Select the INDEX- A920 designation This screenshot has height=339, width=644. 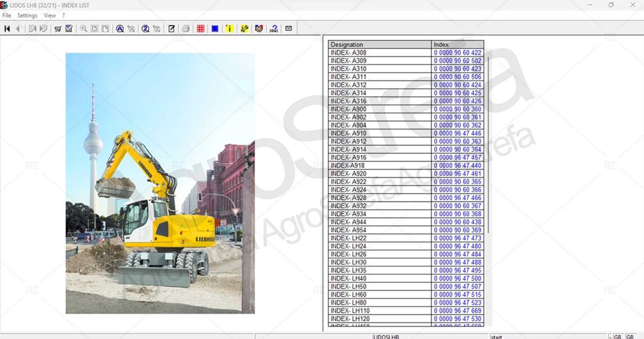pos(348,174)
